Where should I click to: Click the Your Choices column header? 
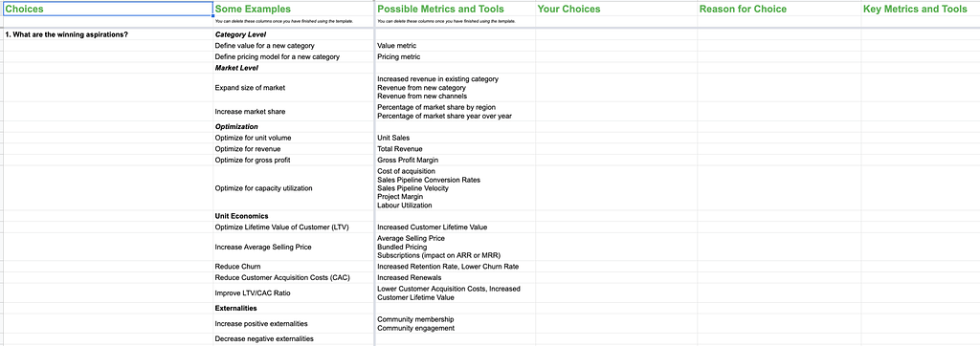coord(616,9)
